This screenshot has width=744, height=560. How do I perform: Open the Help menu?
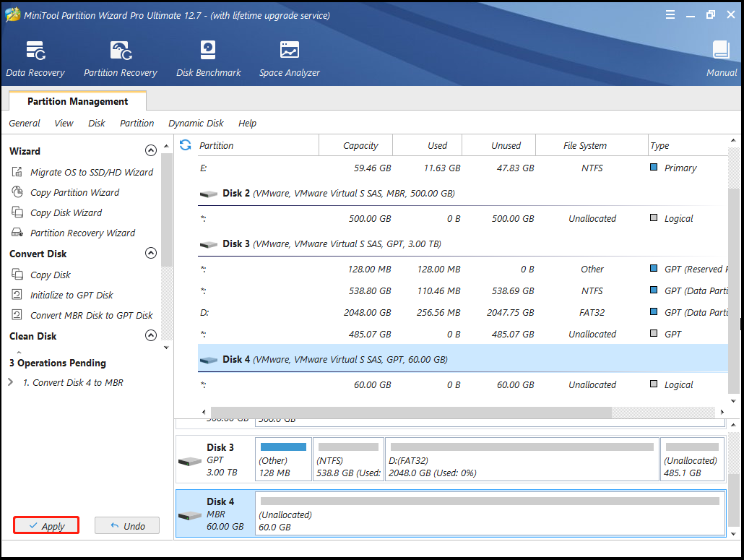(247, 124)
